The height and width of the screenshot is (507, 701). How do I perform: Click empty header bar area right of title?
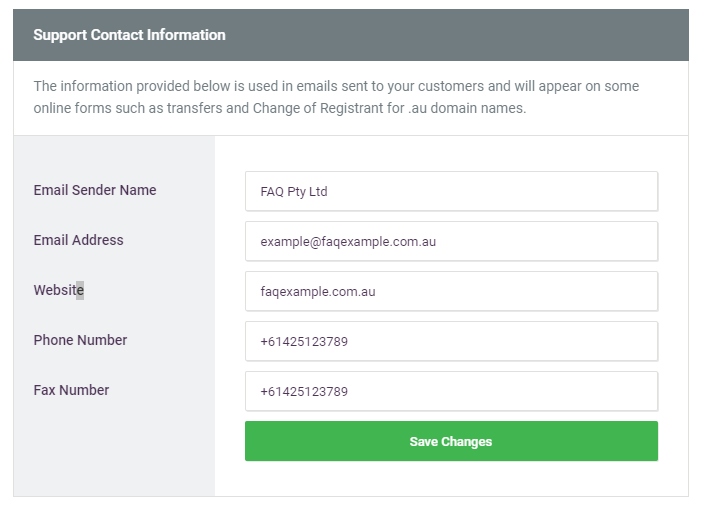point(460,35)
